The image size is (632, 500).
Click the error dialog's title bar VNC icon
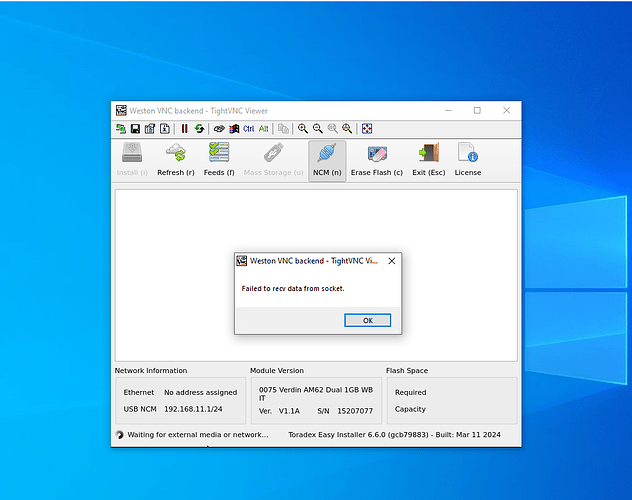point(241,261)
